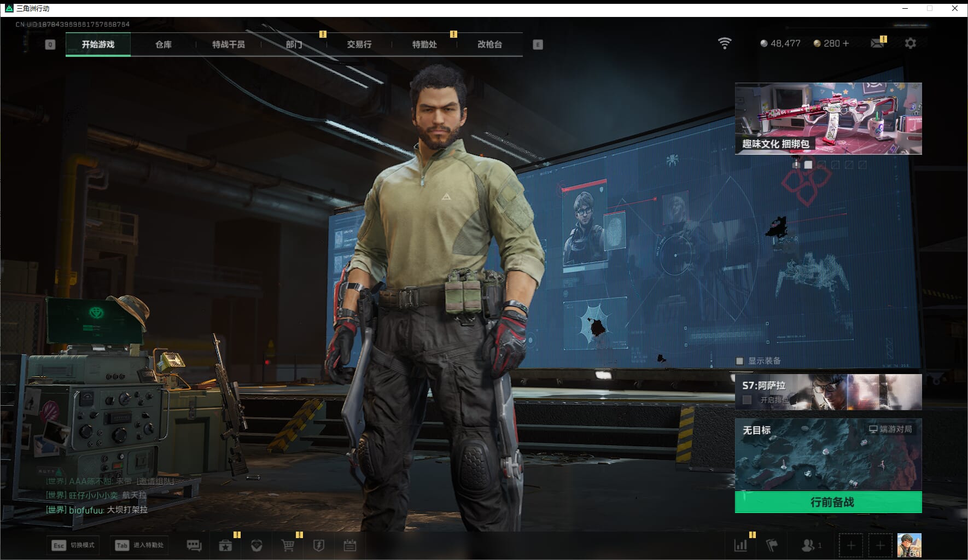
Task: Switch to the 特勤处 tab
Action: tap(424, 44)
